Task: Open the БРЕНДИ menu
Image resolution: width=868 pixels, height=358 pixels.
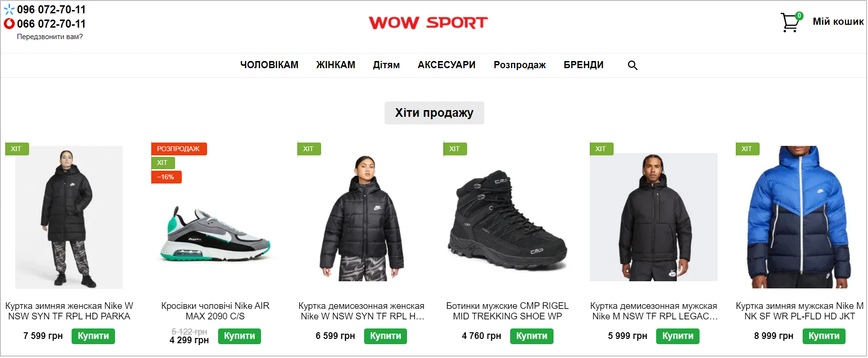Action: click(x=583, y=65)
